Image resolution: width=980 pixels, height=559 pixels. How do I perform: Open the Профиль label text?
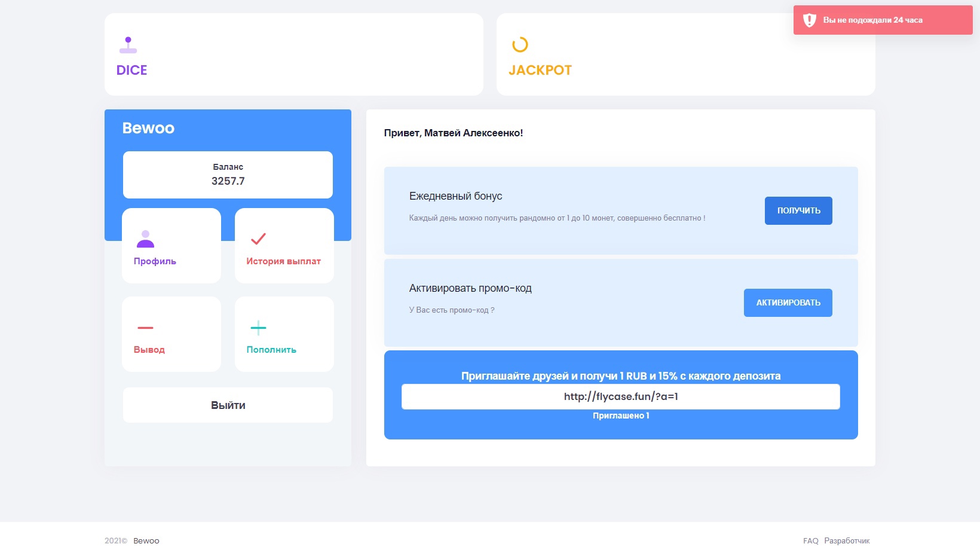155,261
